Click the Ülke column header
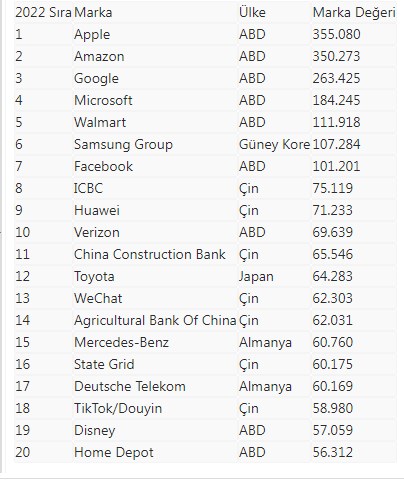 (252, 13)
